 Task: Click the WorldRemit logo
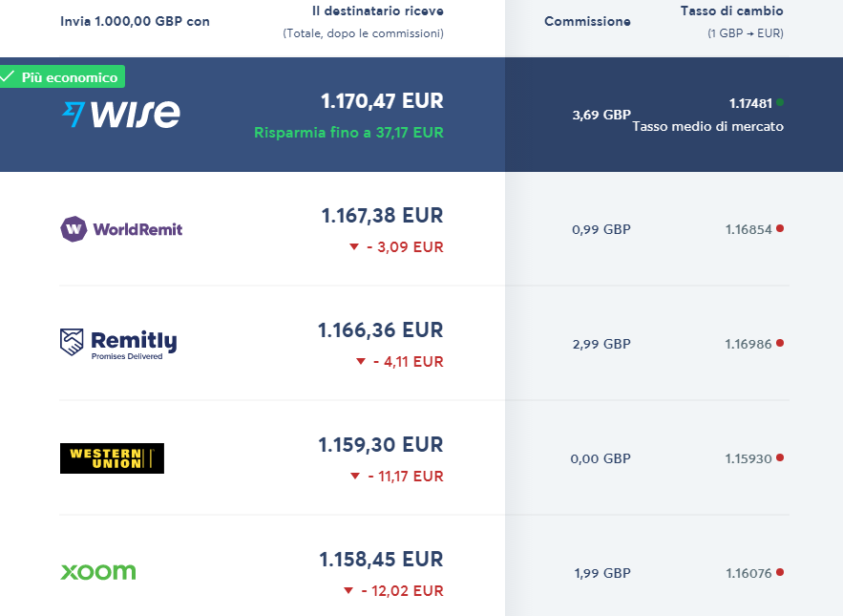tap(121, 229)
